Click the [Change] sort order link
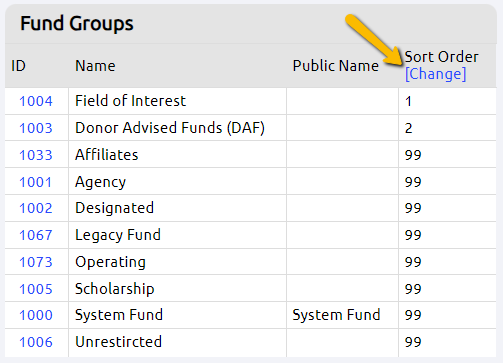The height and width of the screenshot is (363, 503). click(435, 74)
